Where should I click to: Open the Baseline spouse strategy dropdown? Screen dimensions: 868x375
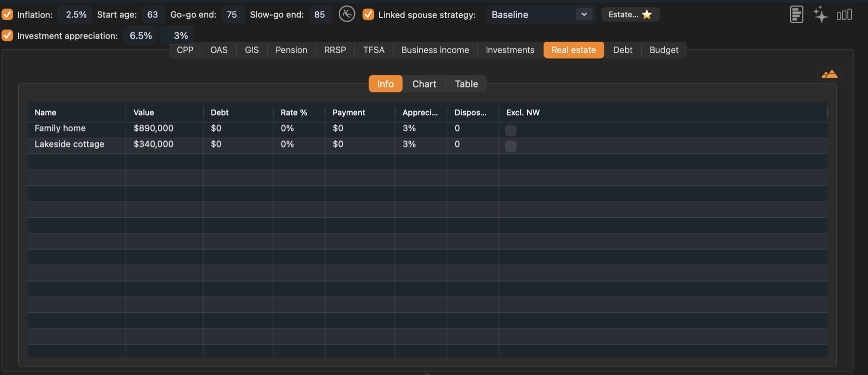coord(541,14)
